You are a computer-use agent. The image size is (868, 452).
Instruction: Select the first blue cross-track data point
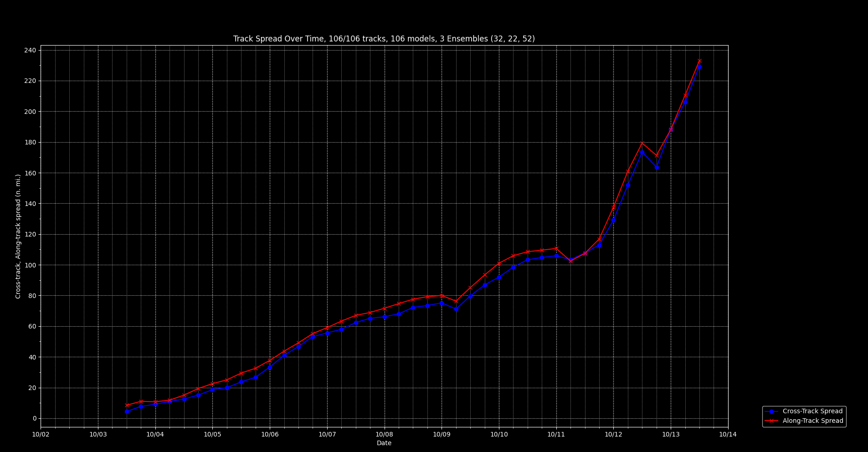[127, 411]
